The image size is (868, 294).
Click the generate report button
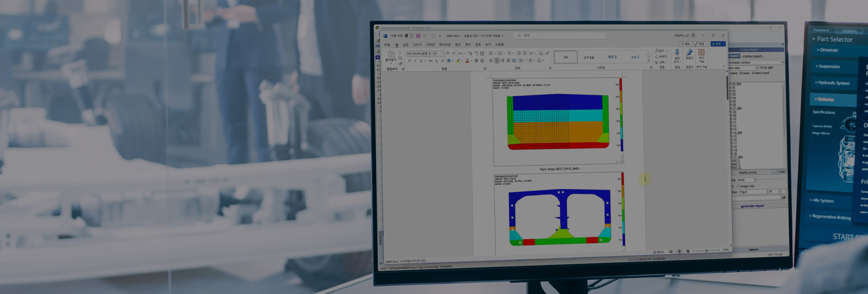[x=752, y=206]
